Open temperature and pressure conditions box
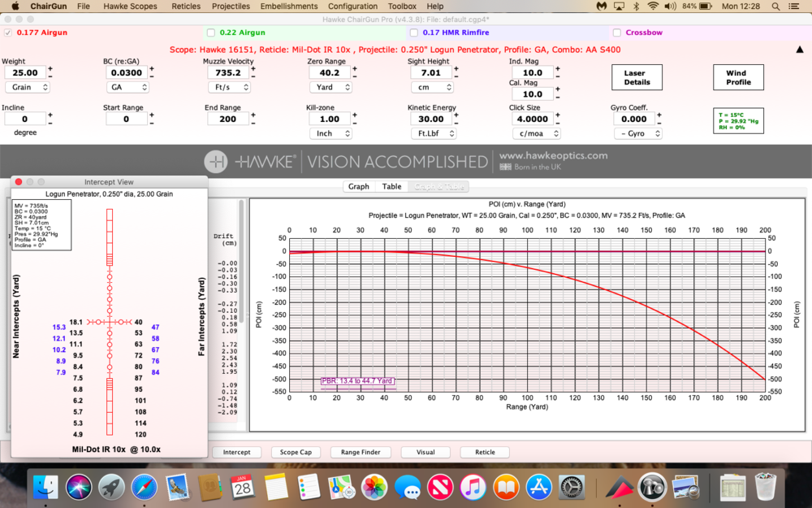This screenshot has width=812, height=508. [738, 121]
